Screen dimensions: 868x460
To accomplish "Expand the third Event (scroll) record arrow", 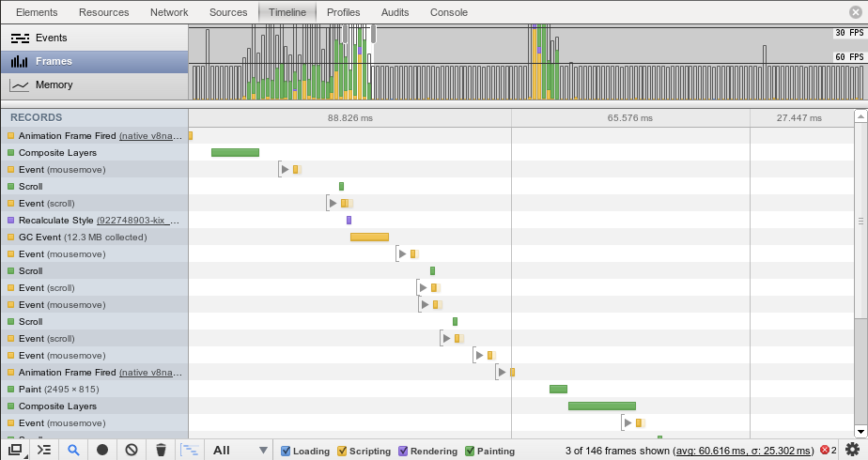I will (x=447, y=338).
